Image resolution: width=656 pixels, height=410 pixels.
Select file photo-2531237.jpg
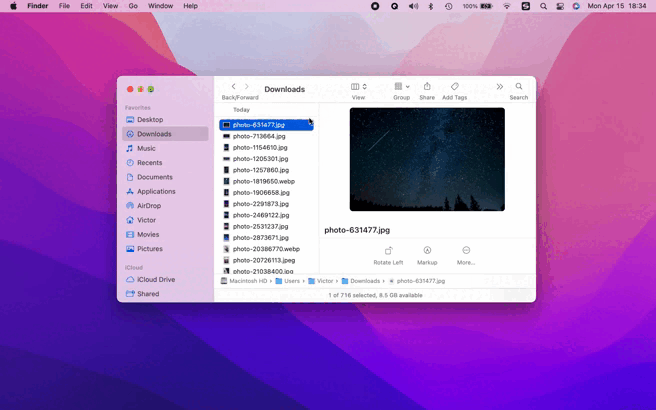[266, 226]
